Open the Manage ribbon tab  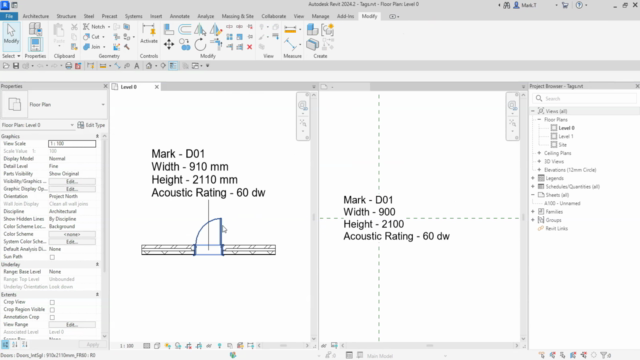click(320, 16)
